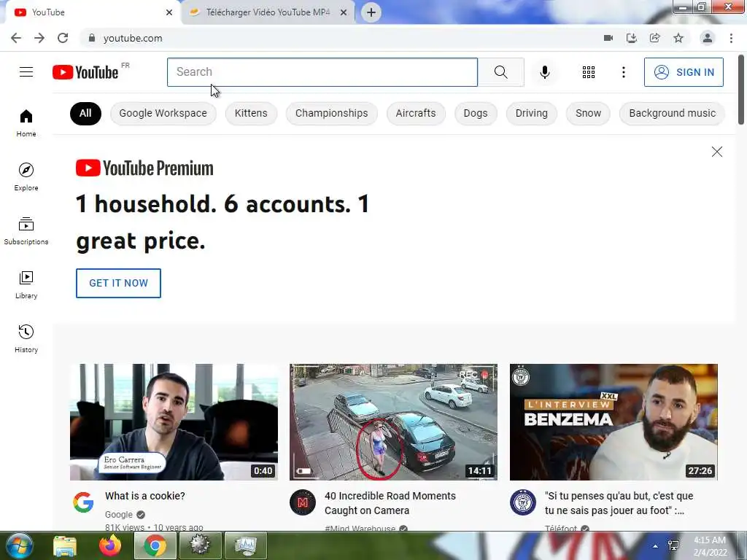
Task: Filter by Kittens chip
Action: pyautogui.click(x=251, y=113)
